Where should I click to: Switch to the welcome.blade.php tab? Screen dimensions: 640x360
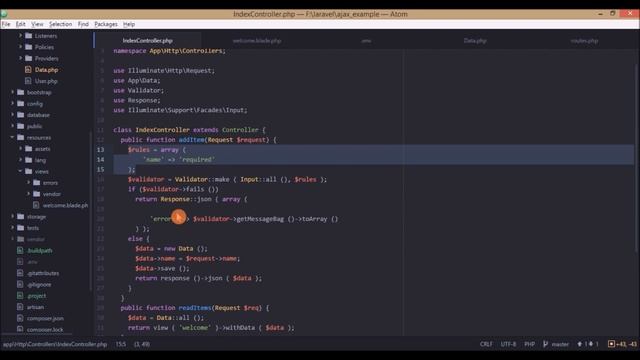point(257,40)
